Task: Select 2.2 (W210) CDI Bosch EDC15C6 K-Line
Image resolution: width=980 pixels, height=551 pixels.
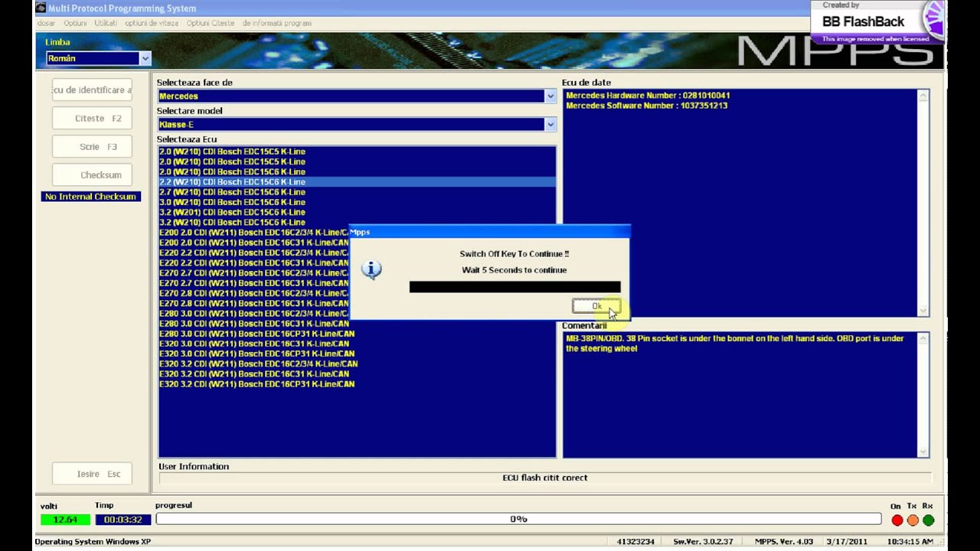Action: 357,182
